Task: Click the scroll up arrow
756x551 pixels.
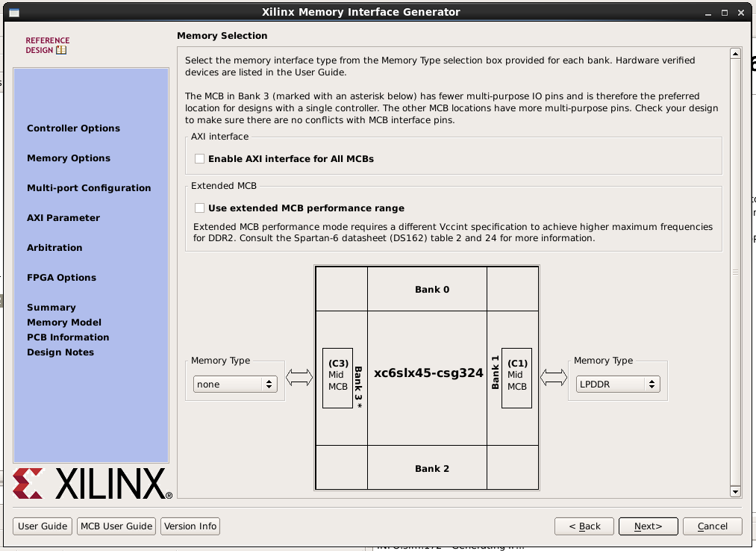Action: pos(735,54)
